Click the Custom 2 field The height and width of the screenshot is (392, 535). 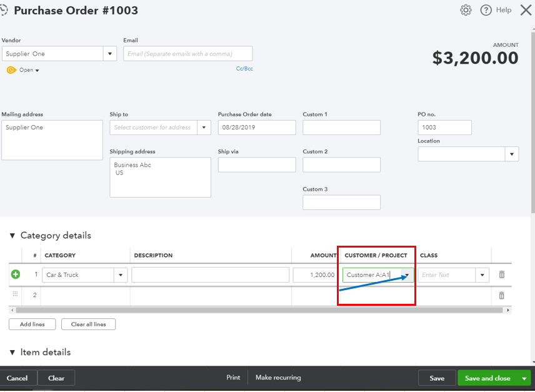tap(341, 164)
